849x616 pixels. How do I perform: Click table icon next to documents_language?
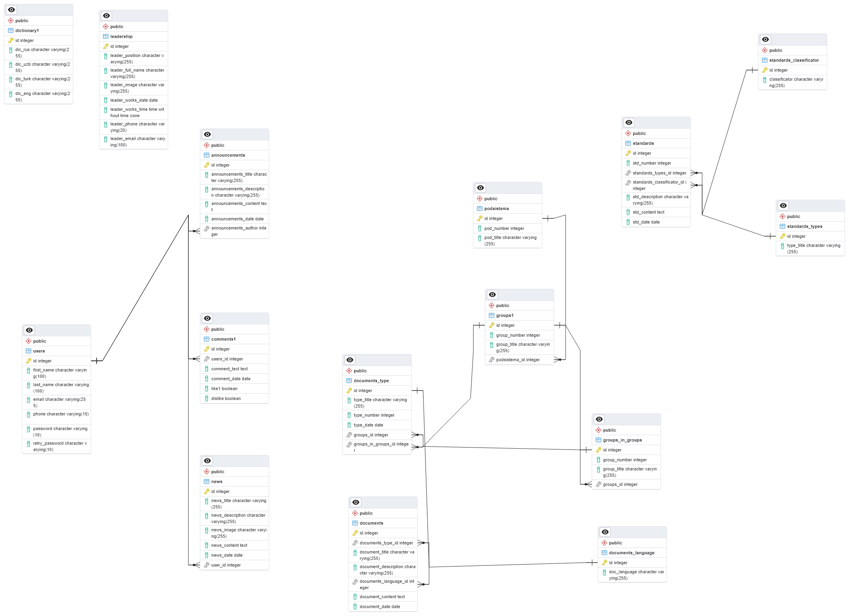point(604,553)
